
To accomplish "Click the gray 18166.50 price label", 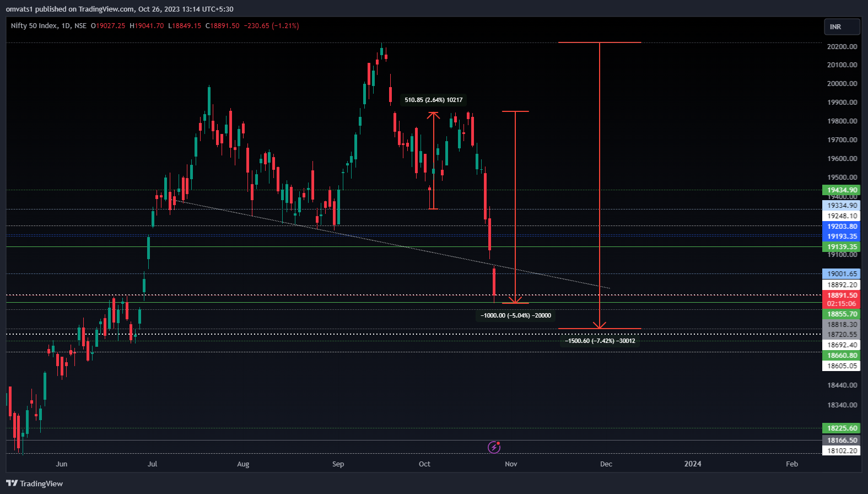I will [x=842, y=441].
